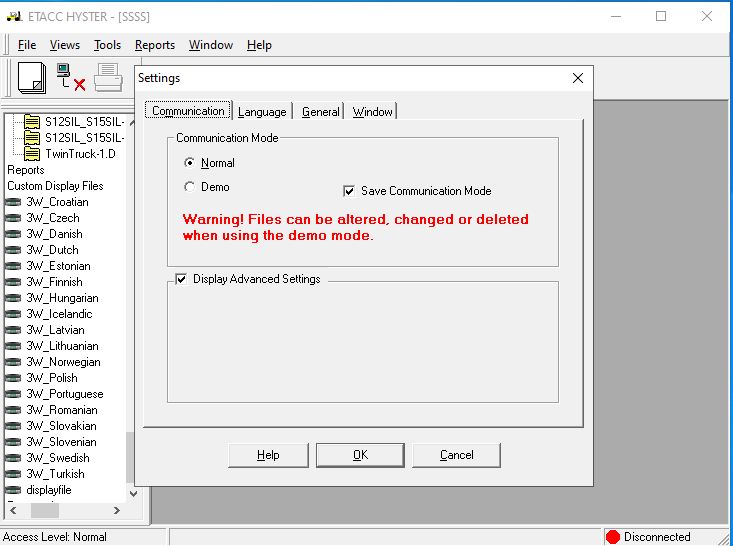Select Custom Display Files tree node
Image resolution: width=733 pixels, height=546 pixels.
[55, 186]
